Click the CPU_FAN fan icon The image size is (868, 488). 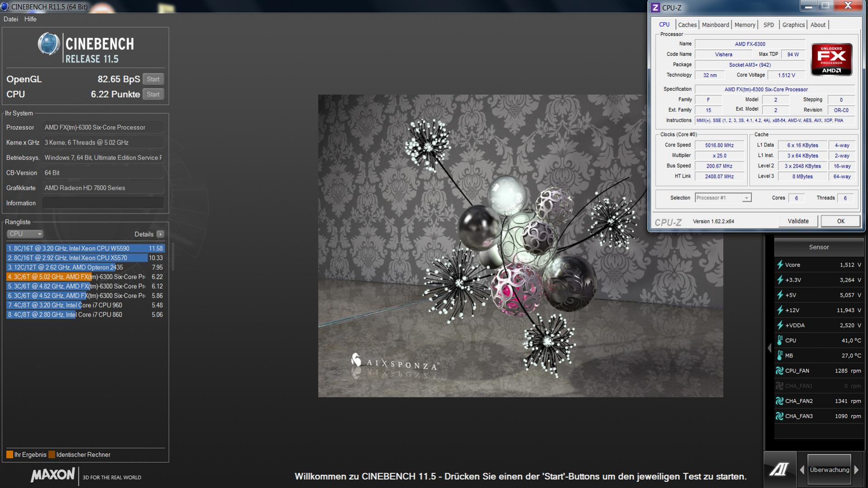(x=780, y=371)
